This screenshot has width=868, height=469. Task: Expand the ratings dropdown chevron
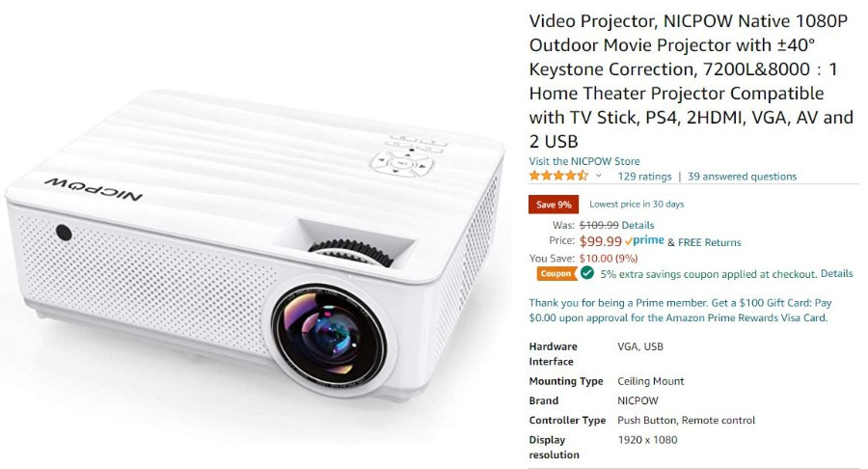(x=598, y=176)
